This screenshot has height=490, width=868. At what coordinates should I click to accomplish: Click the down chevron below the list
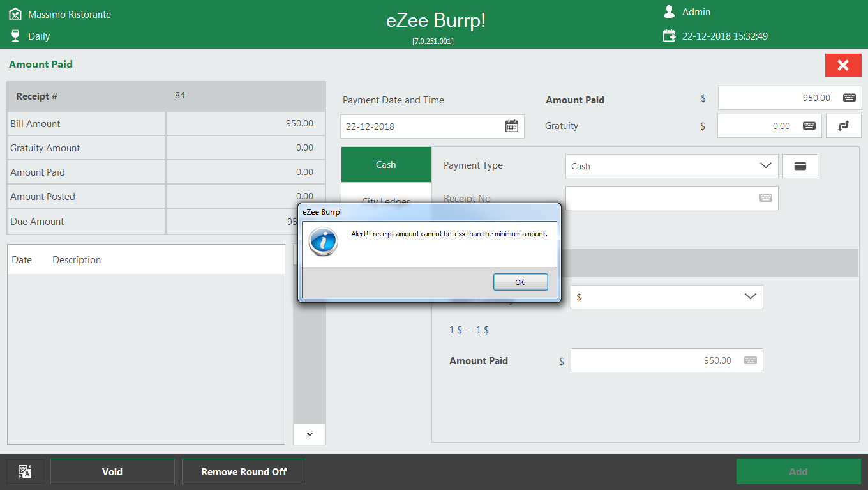[310, 434]
